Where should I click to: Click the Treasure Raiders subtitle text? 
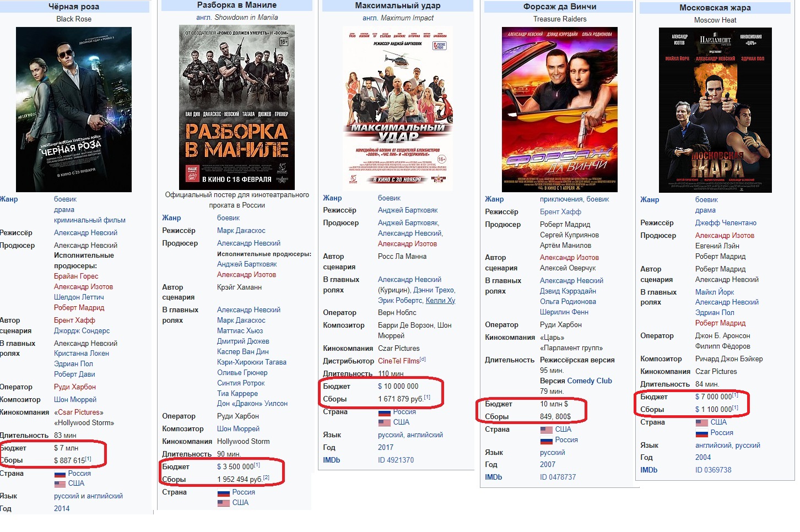(x=560, y=19)
